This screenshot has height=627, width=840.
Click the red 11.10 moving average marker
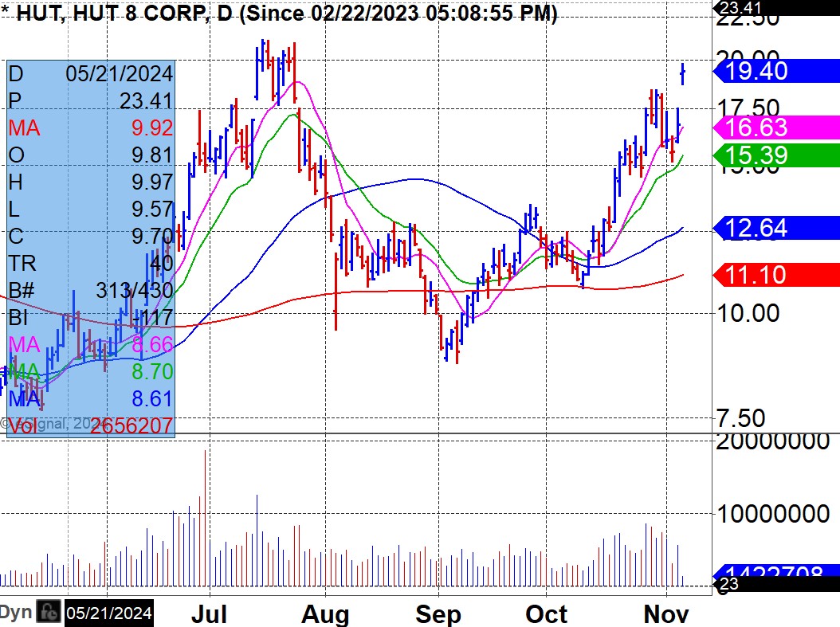coord(777,275)
